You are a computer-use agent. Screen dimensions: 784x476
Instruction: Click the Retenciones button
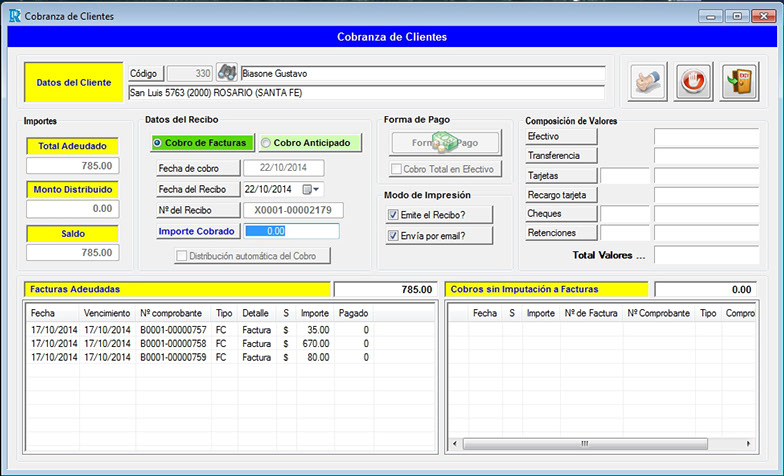click(x=561, y=232)
